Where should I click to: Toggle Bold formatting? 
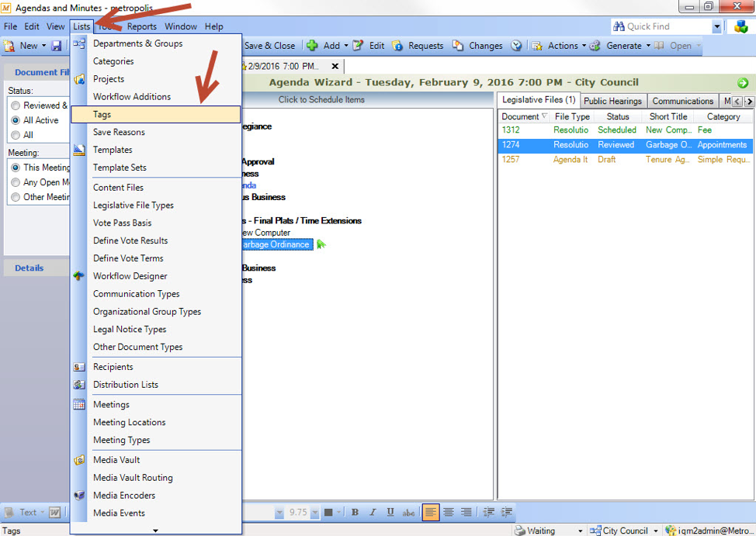click(355, 512)
